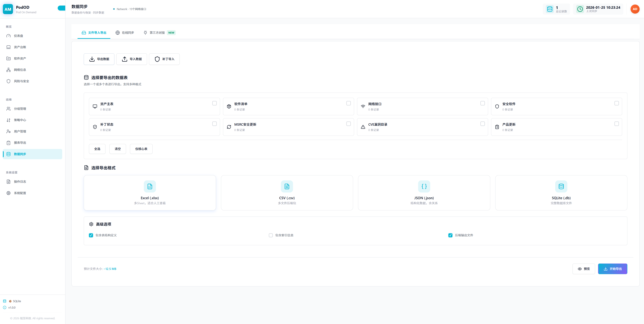Click the total records database icon
The image size is (644, 324).
point(550,9)
